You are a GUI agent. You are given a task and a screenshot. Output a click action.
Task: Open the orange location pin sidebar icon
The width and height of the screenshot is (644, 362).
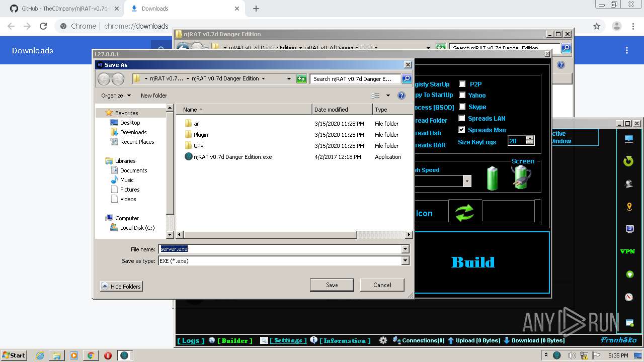629,207
